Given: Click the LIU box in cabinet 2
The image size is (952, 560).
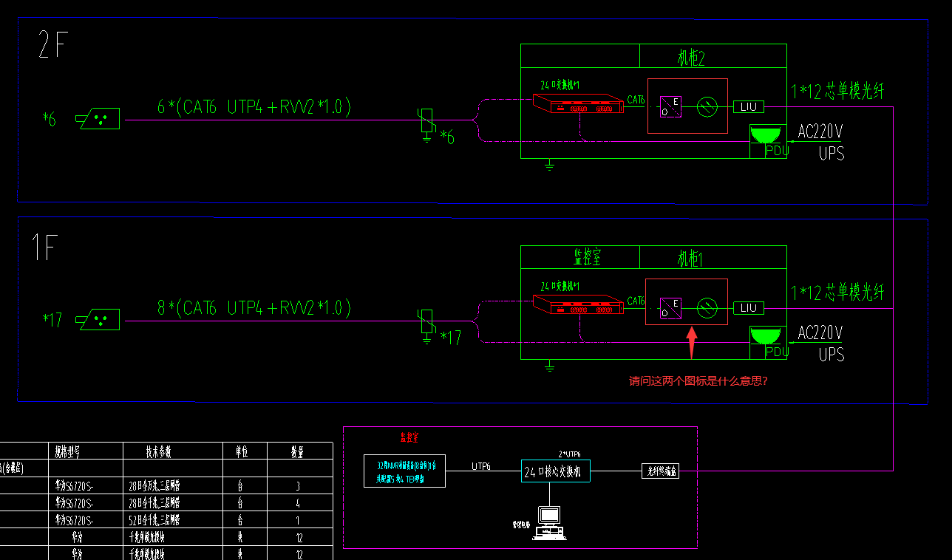Looking at the screenshot, I should [x=748, y=107].
